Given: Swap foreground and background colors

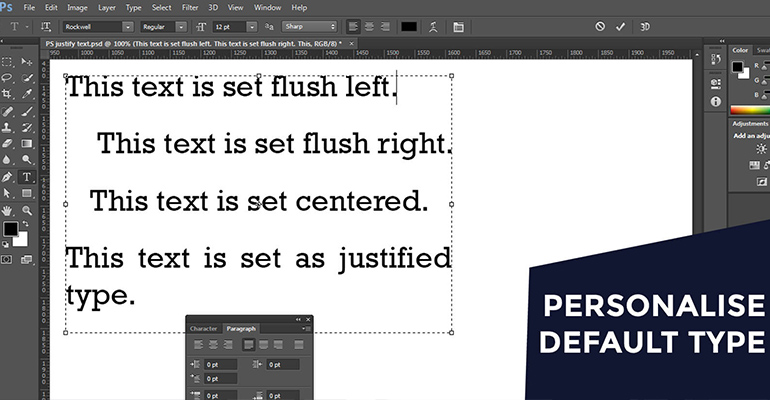Looking at the screenshot, I should pyautogui.click(x=25, y=224).
